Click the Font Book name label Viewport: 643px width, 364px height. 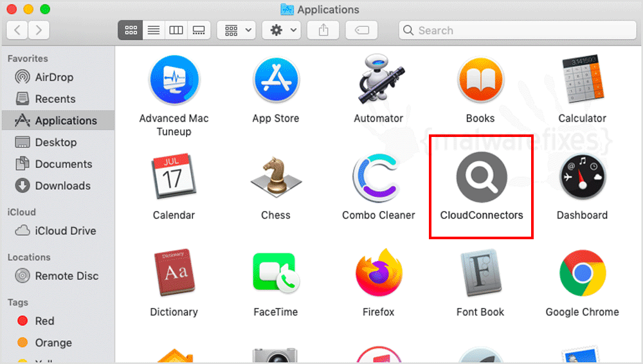tap(480, 313)
